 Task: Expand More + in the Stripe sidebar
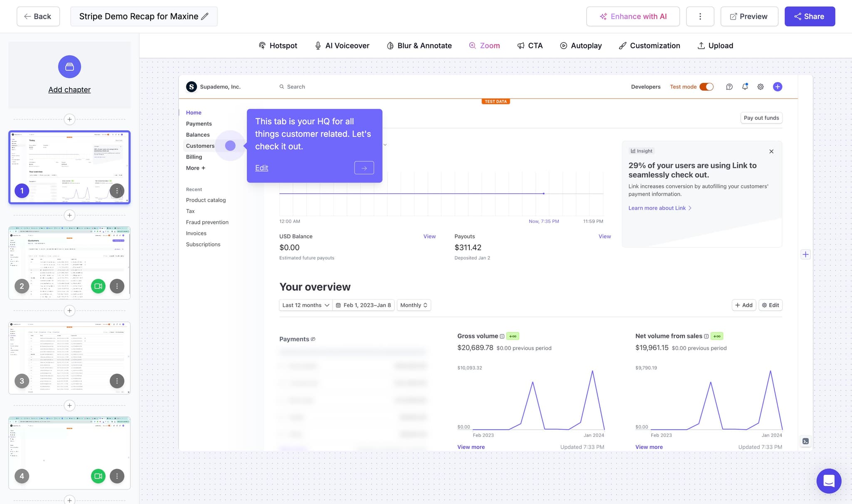(x=196, y=168)
